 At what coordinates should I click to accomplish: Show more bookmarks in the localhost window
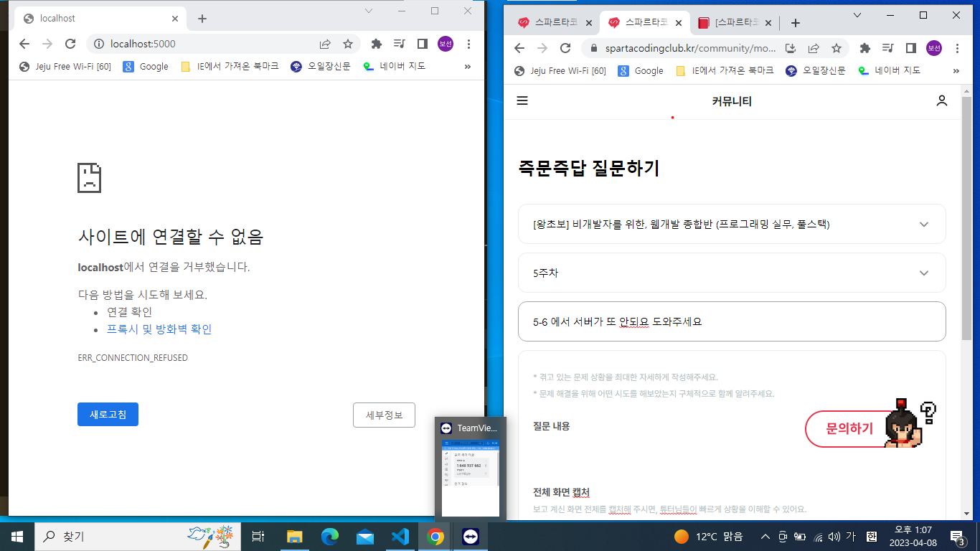pyautogui.click(x=468, y=67)
